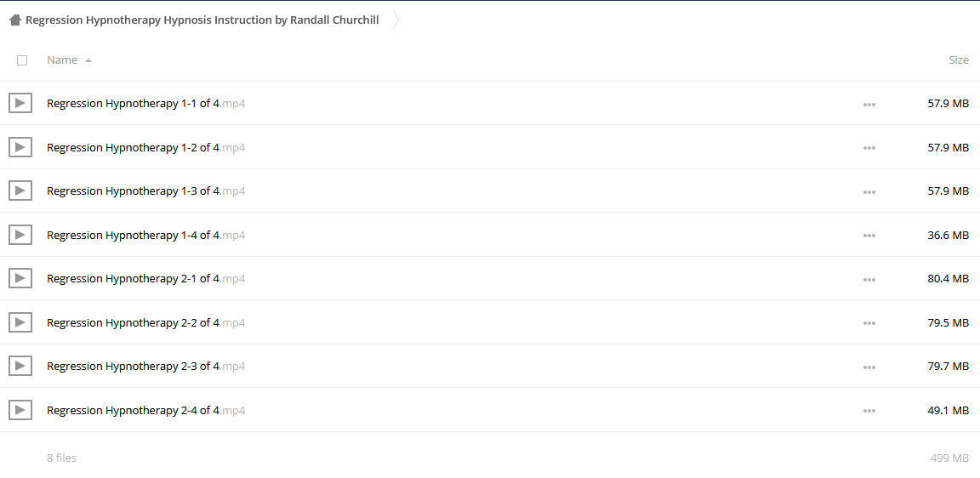Image resolution: width=980 pixels, height=478 pixels.
Task: Open three-dot menu for Regression Hypnotherapy 2-3
Action: (869, 367)
